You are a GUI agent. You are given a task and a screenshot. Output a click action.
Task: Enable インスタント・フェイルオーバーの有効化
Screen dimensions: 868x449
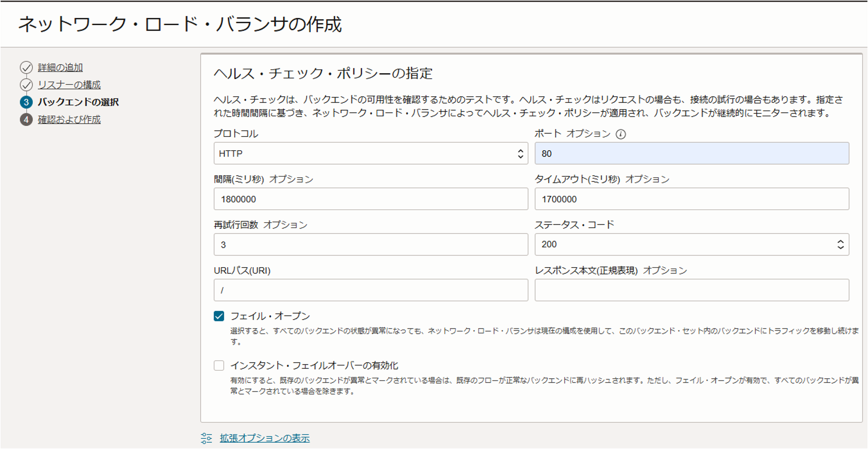[219, 366]
